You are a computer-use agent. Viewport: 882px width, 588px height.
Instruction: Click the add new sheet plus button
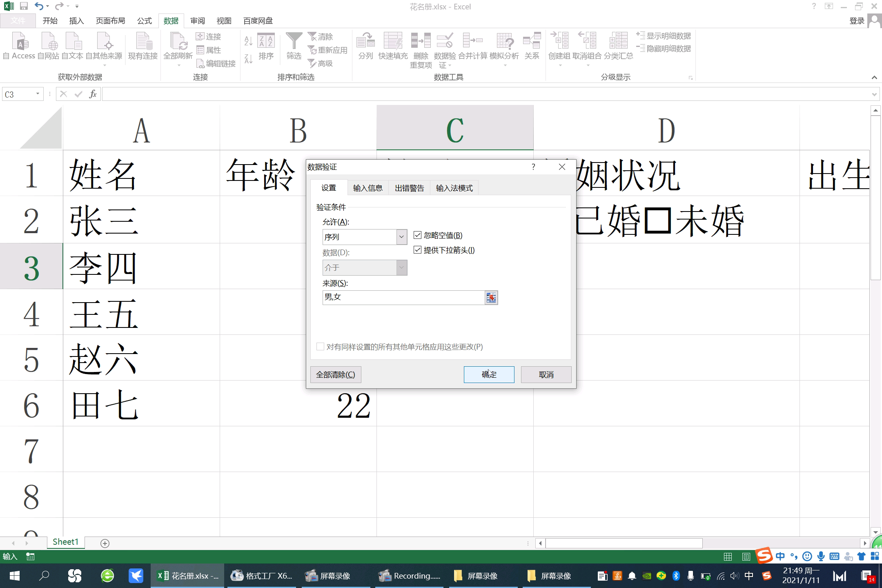[x=105, y=543]
